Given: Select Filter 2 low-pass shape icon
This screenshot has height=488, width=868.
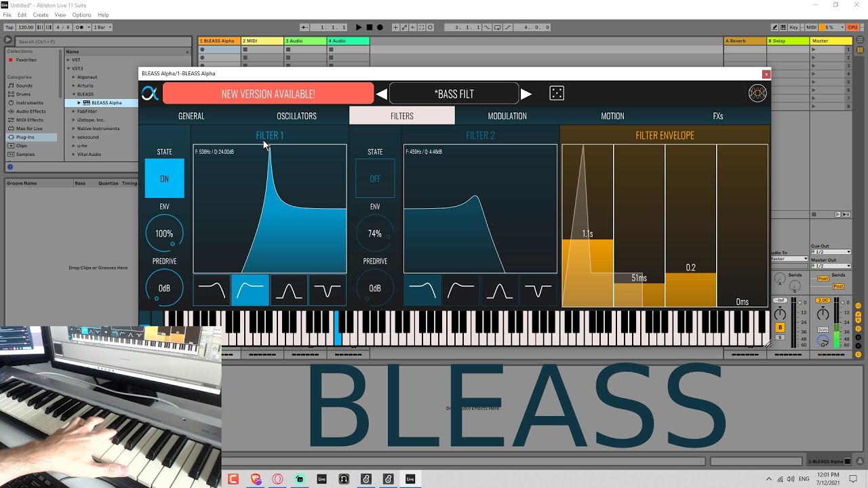Looking at the screenshot, I should tap(422, 291).
